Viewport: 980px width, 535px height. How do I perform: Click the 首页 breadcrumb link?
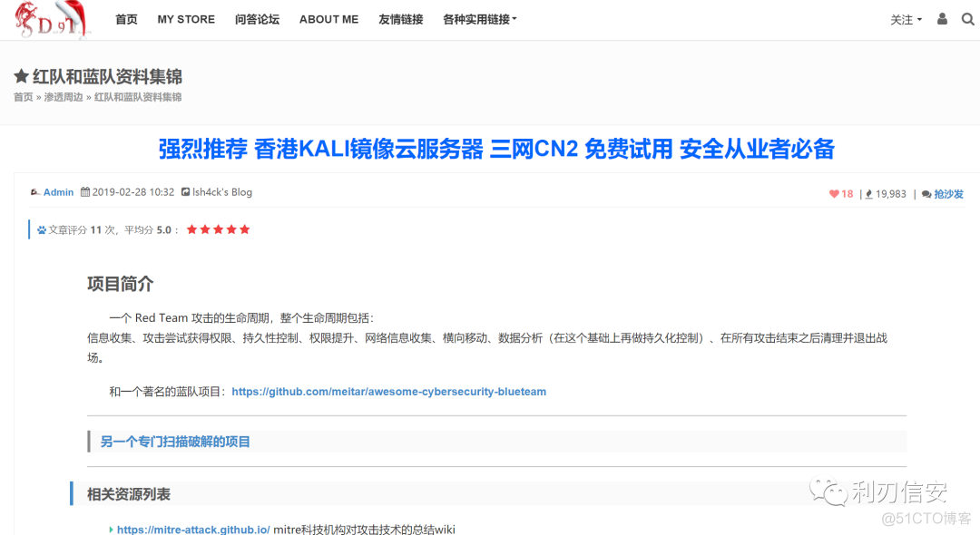(x=23, y=97)
